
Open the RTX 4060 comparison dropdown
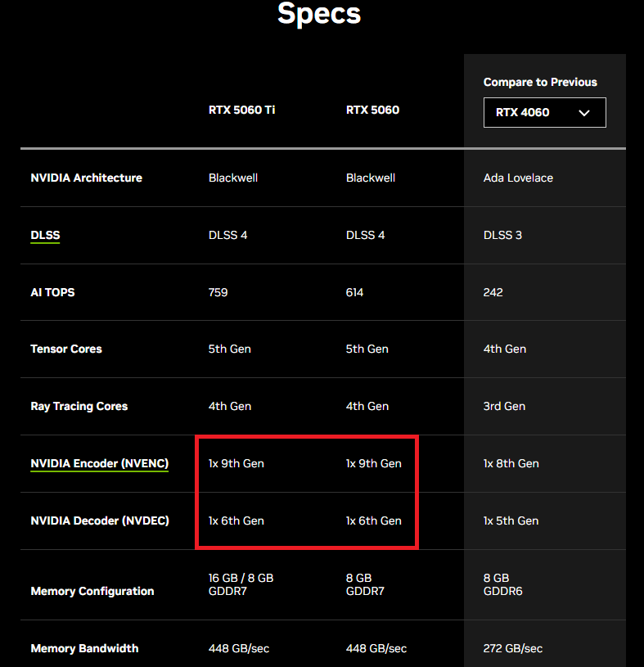tap(544, 112)
